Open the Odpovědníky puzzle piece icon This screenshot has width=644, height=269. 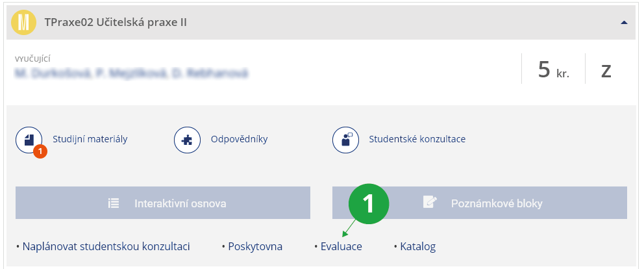187,140
